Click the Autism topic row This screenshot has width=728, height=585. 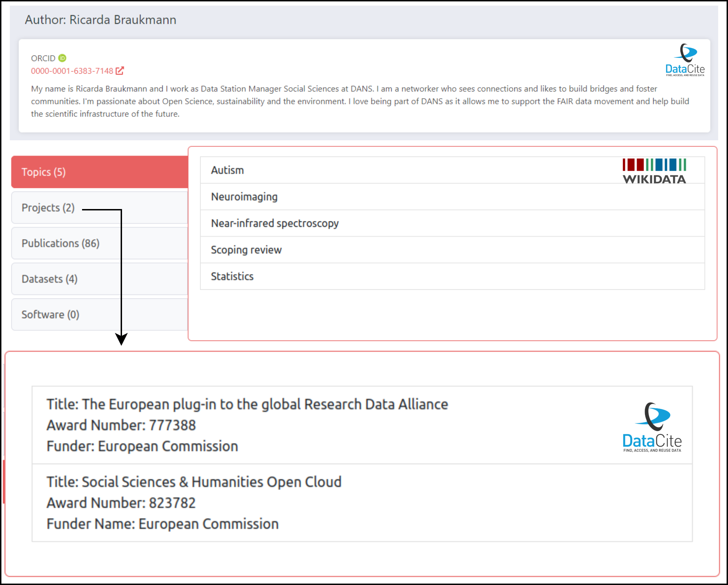227,170
